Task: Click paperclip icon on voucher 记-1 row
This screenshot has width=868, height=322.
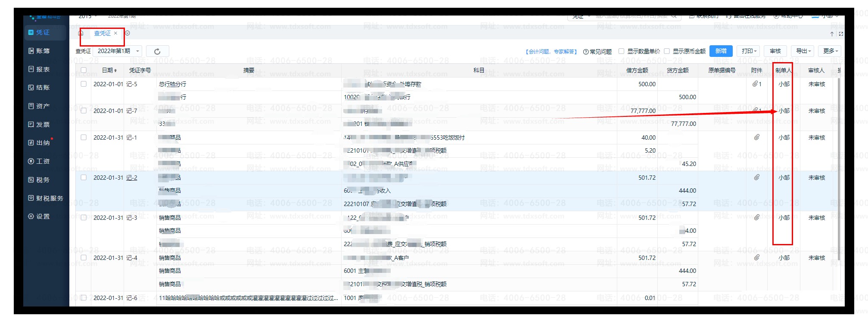Action: (x=756, y=138)
